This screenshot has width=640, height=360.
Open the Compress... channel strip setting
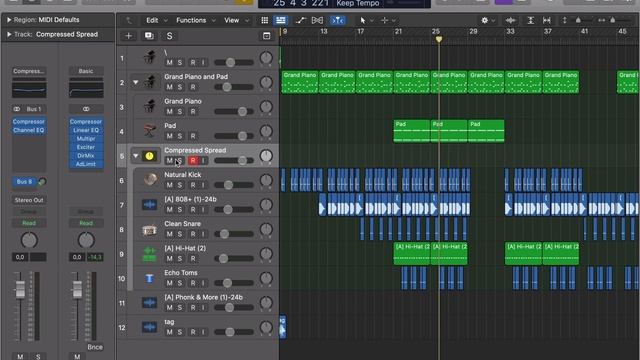click(29, 71)
